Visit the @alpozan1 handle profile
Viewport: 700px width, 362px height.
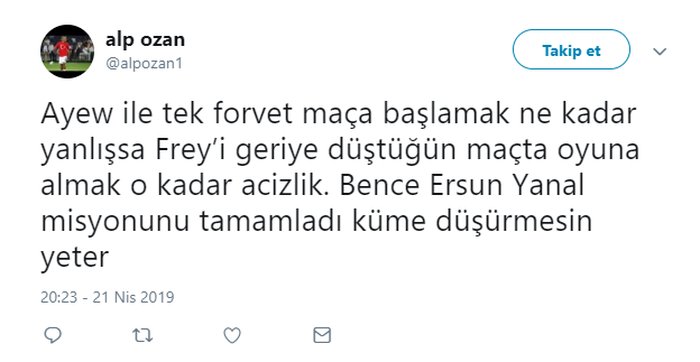pyautogui.click(x=144, y=63)
